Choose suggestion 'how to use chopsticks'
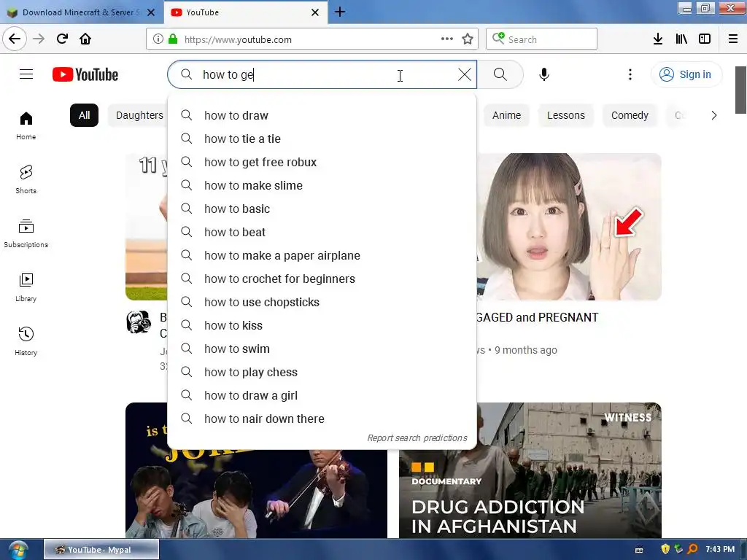This screenshot has height=560, width=747. click(322, 302)
